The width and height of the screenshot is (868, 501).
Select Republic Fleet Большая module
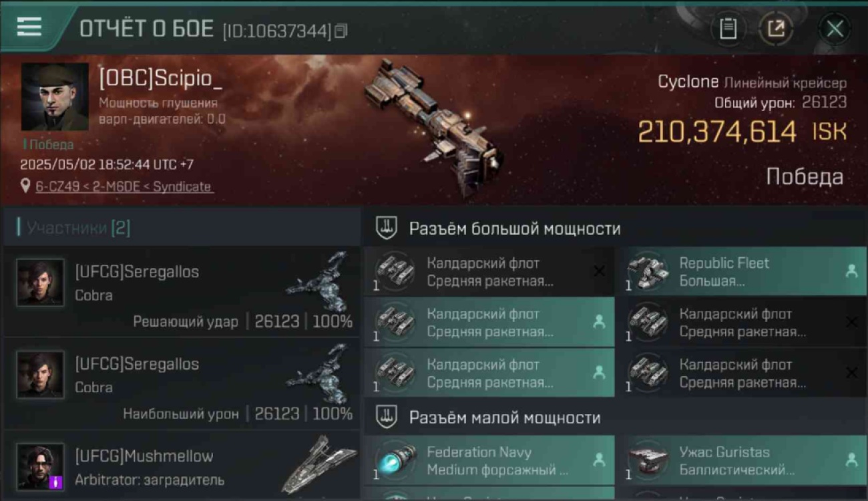pos(741,272)
